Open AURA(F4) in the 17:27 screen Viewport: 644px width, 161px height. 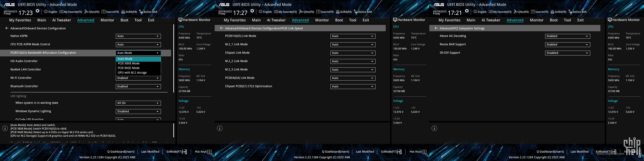[x=344, y=12]
